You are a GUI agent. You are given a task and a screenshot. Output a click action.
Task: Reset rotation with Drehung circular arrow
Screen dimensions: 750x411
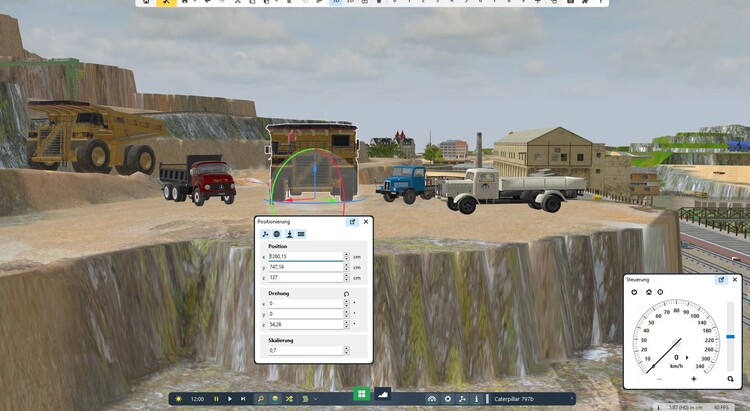346,294
